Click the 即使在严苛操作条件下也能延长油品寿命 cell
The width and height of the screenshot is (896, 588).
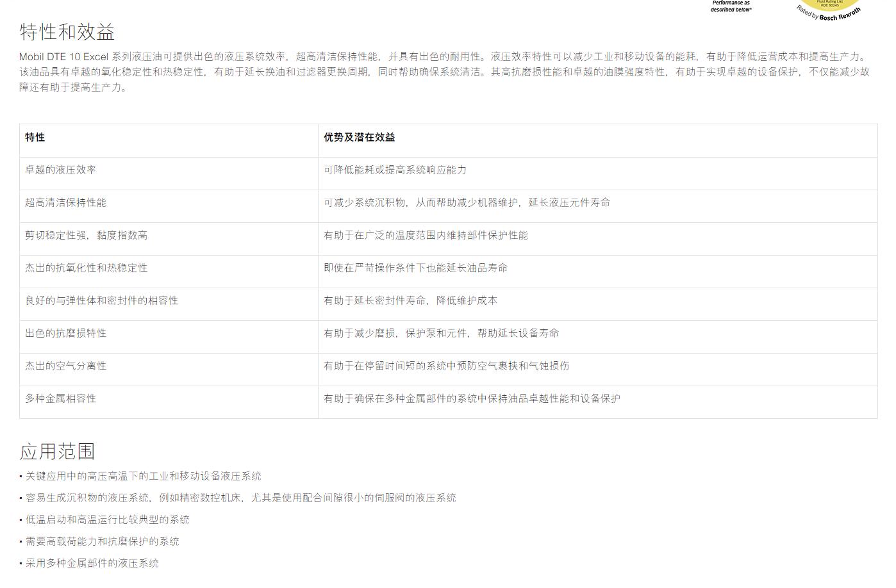tap(598, 272)
